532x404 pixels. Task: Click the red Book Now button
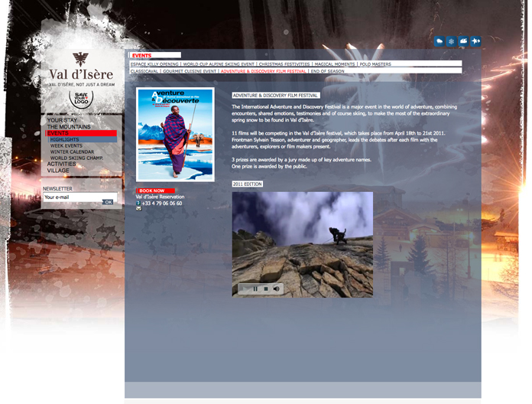tap(155, 191)
